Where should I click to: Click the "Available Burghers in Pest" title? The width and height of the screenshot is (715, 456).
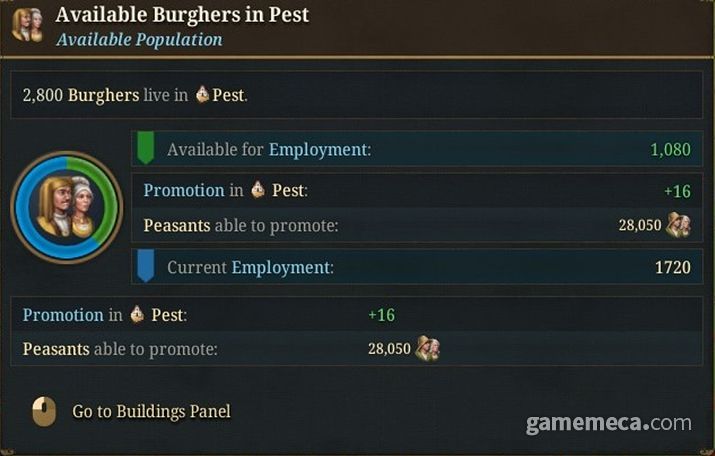click(182, 15)
